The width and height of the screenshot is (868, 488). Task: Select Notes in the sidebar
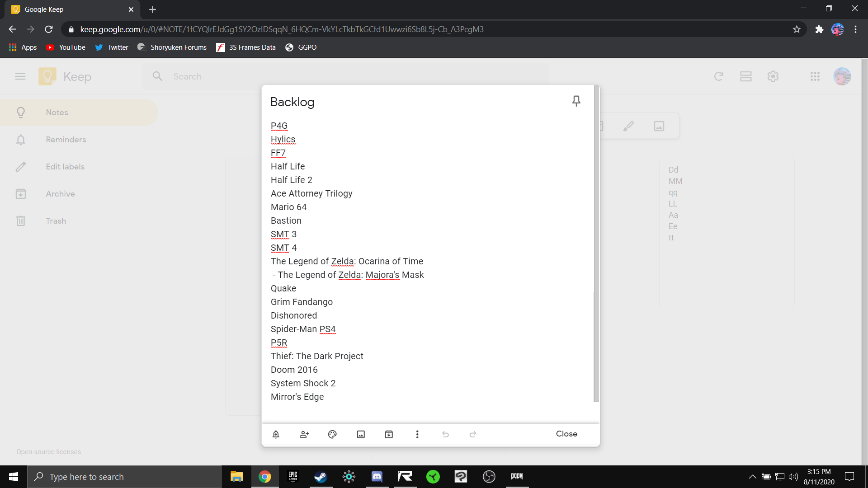pos(79,113)
